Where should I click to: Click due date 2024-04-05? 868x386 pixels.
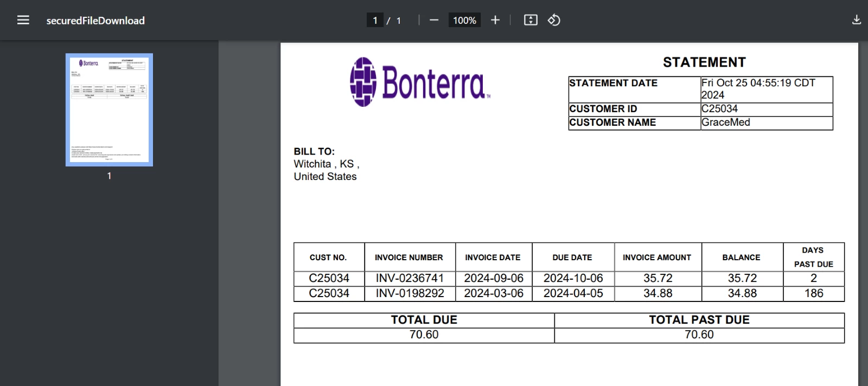pyautogui.click(x=573, y=293)
